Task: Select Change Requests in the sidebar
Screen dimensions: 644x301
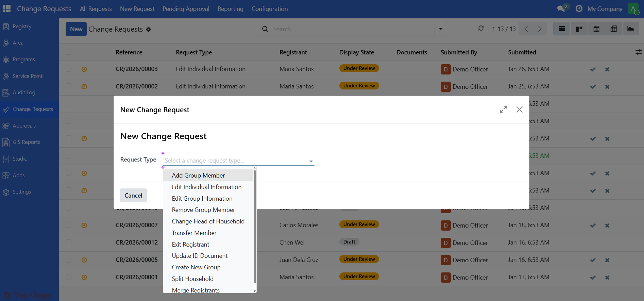Action: click(x=29, y=109)
